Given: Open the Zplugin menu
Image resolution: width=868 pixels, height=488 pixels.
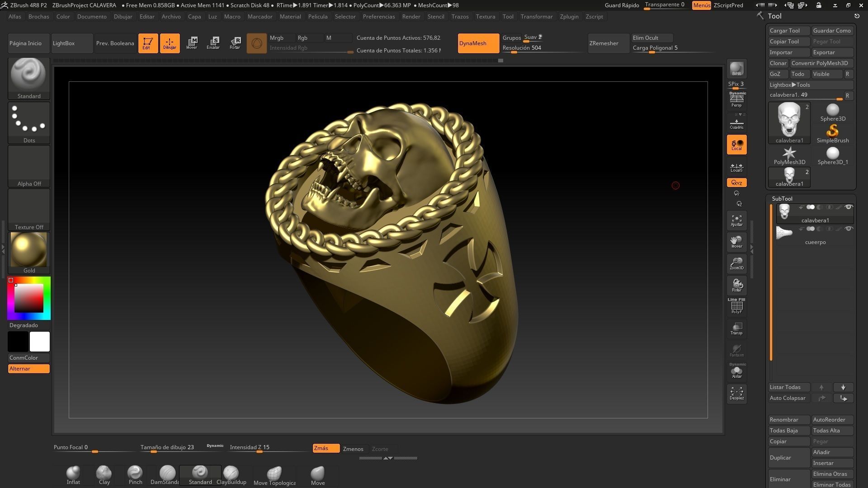Looking at the screenshot, I should tap(569, 16).
